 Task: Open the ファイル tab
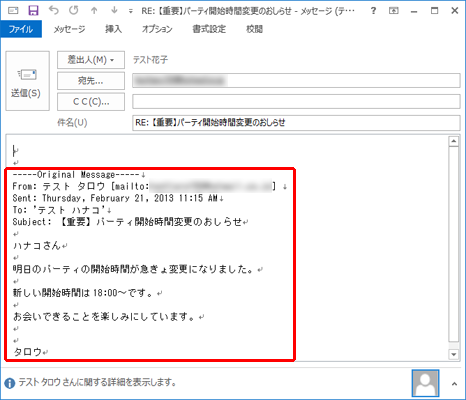[x=21, y=29]
